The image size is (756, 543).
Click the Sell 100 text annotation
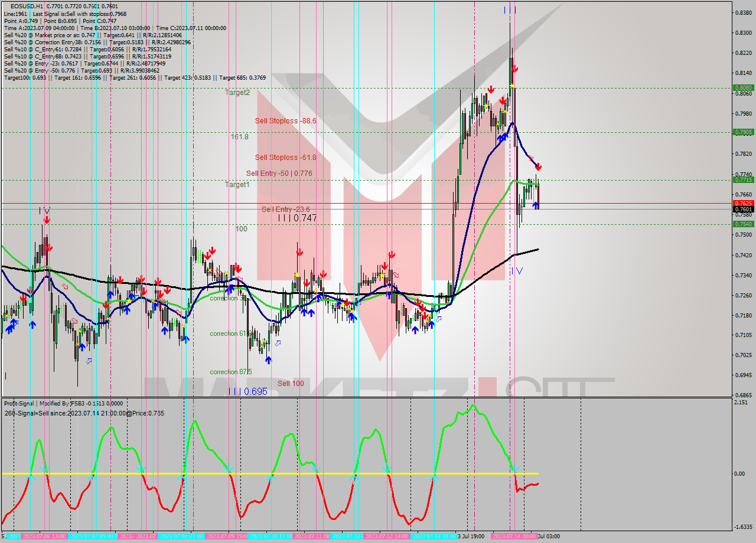point(290,383)
